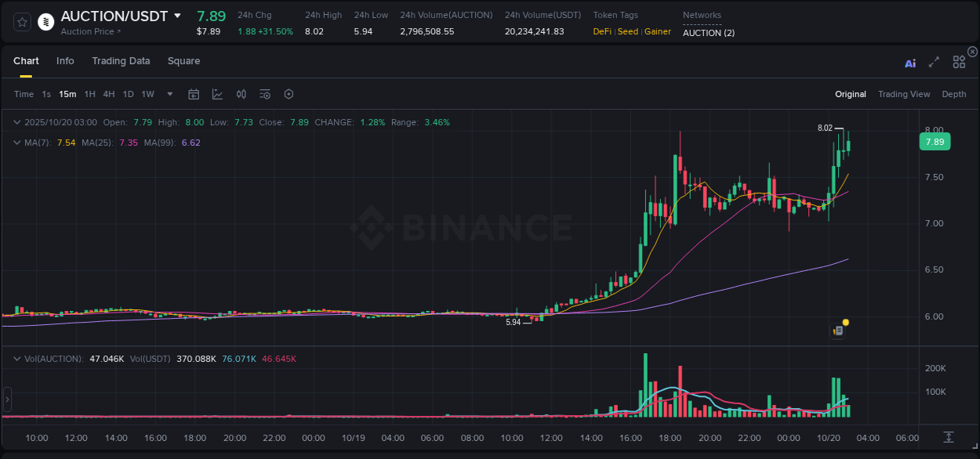
Task: Expand the AUCTION (2) networks entry
Action: pos(708,33)
